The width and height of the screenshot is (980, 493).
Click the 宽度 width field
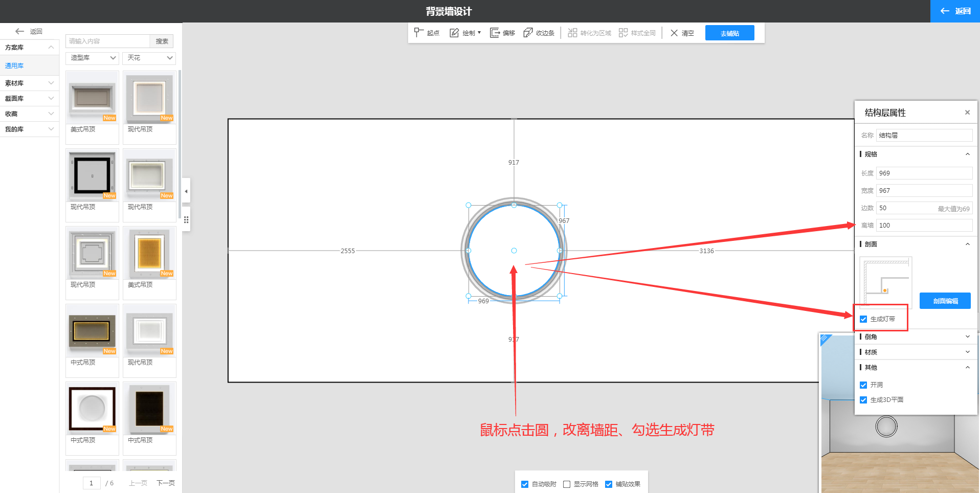[924, 190]
